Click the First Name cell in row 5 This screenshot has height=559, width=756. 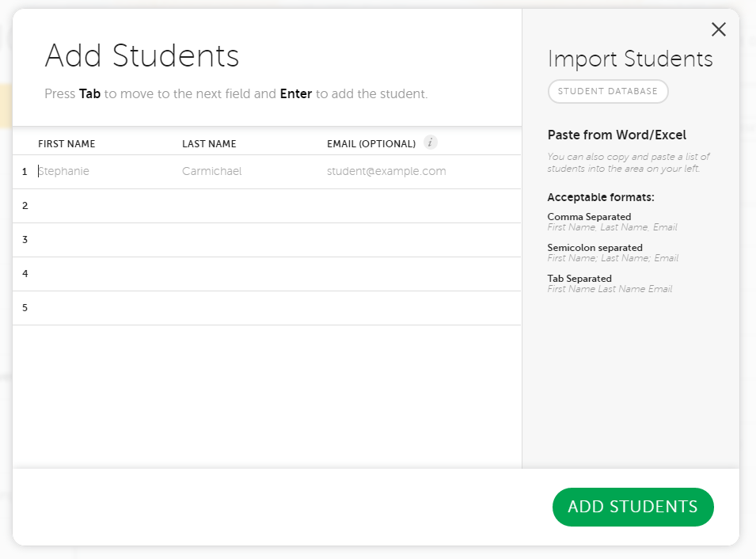pos(103,308)
